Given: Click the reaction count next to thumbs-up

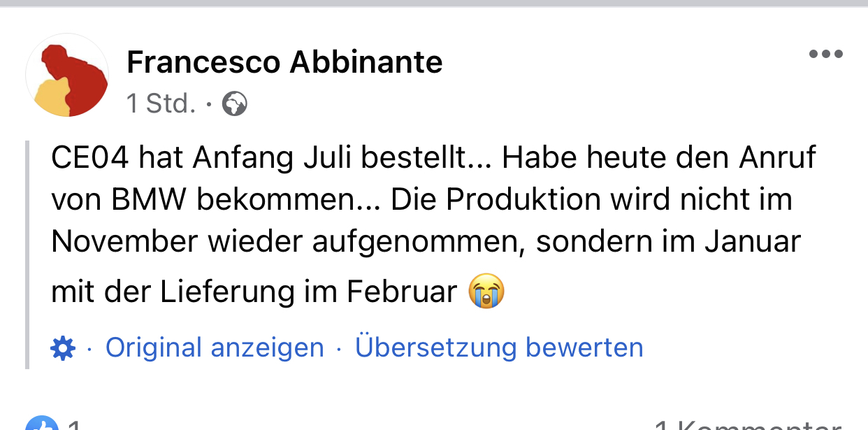Looking at the screenshot, I should tap(74, 425).
